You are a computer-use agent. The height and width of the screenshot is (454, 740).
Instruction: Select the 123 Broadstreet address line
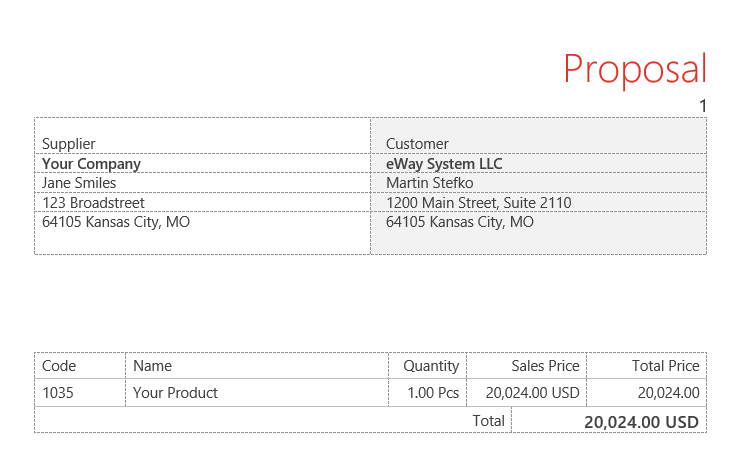click(93, 203)
